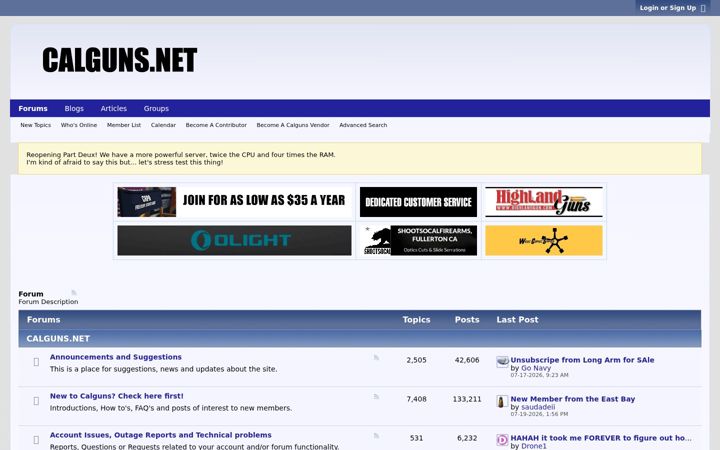Open the Calendar link
The width and height of the screenshot is (720, 450).
[163, 125]
